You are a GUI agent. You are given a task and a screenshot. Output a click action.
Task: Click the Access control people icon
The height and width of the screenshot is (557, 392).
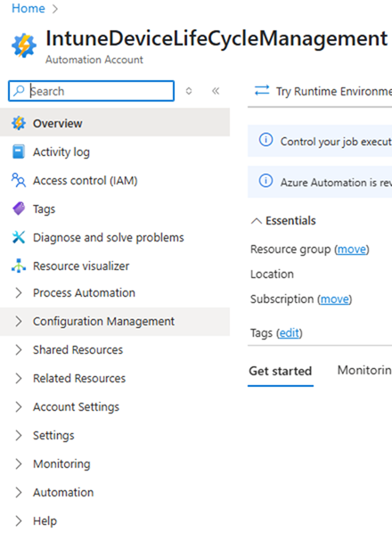19,180
